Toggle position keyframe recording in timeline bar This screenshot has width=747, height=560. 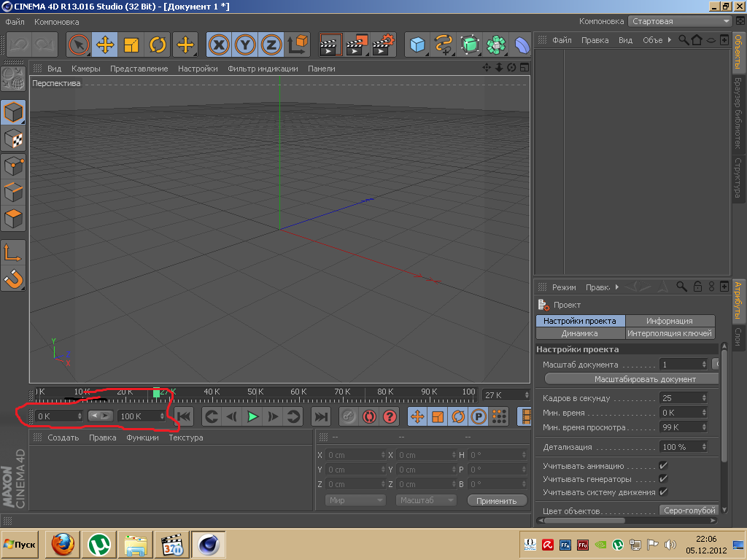417,416
